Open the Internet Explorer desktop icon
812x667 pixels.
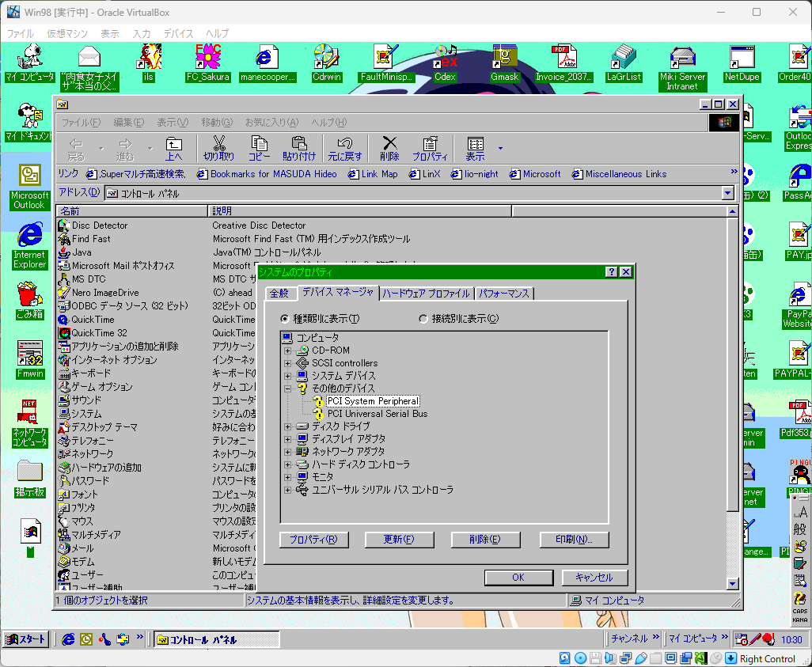click(x=29, y=236)
